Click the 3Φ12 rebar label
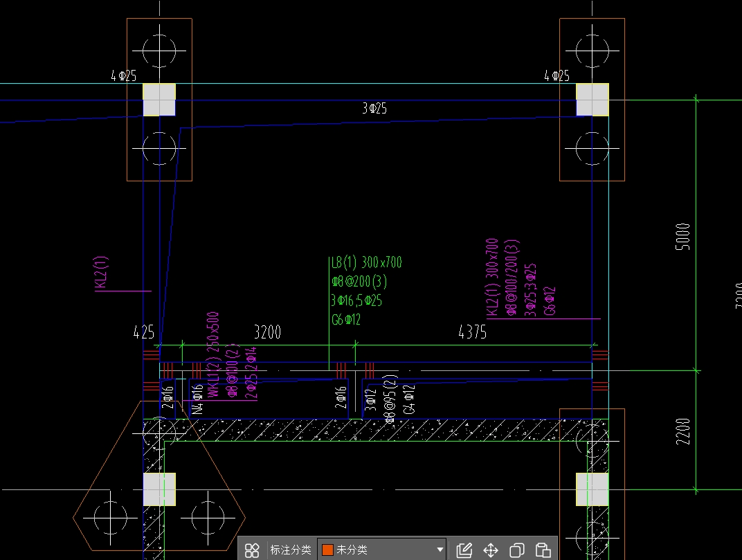 (370, 399)
